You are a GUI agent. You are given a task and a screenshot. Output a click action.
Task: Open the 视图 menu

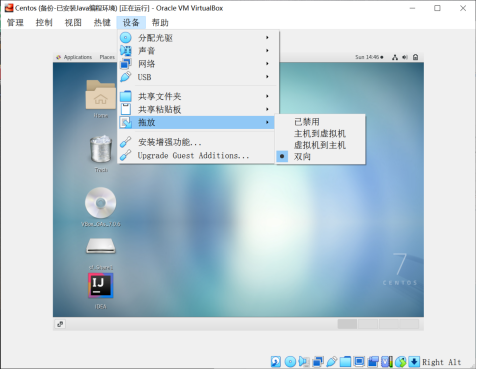point(73,23)
